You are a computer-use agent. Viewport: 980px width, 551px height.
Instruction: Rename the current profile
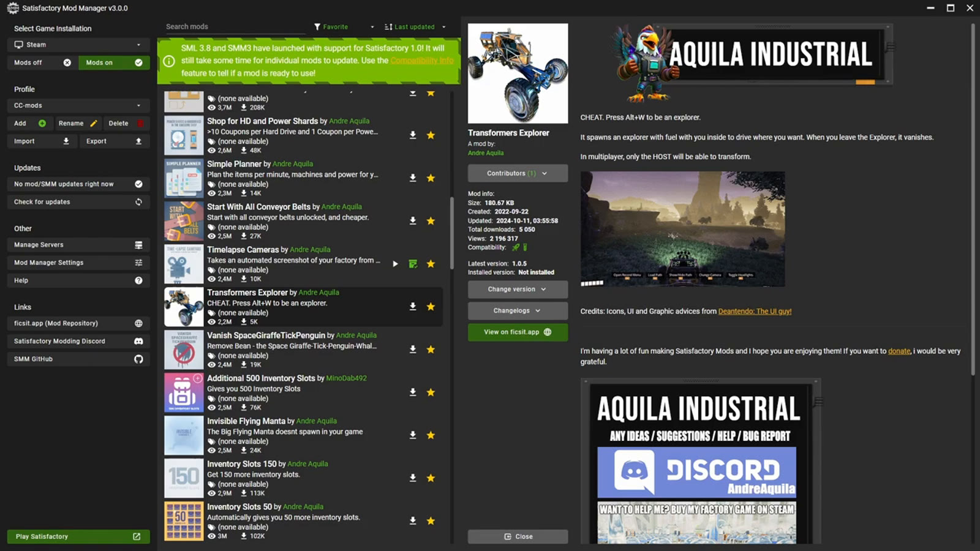pyautogui.click(x=78, y=123)
